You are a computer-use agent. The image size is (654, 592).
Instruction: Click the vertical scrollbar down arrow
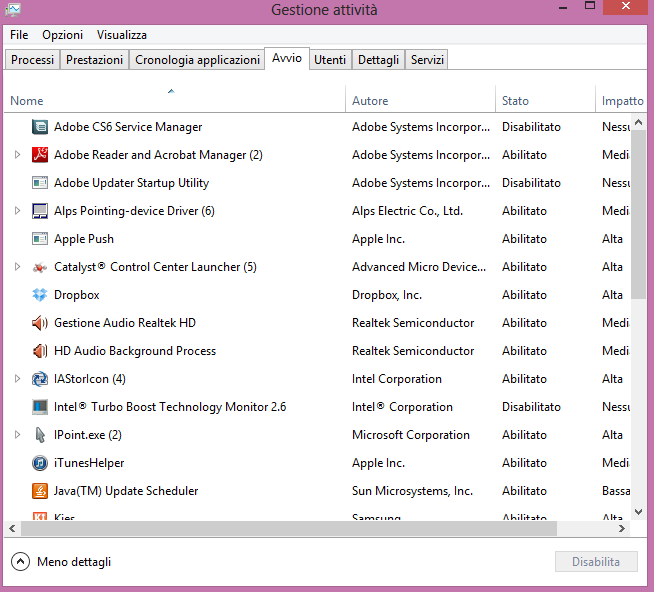coord(638,511)
